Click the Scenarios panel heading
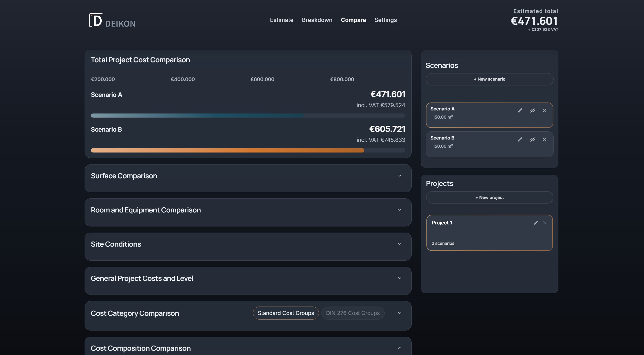 (x=442, y=66)
